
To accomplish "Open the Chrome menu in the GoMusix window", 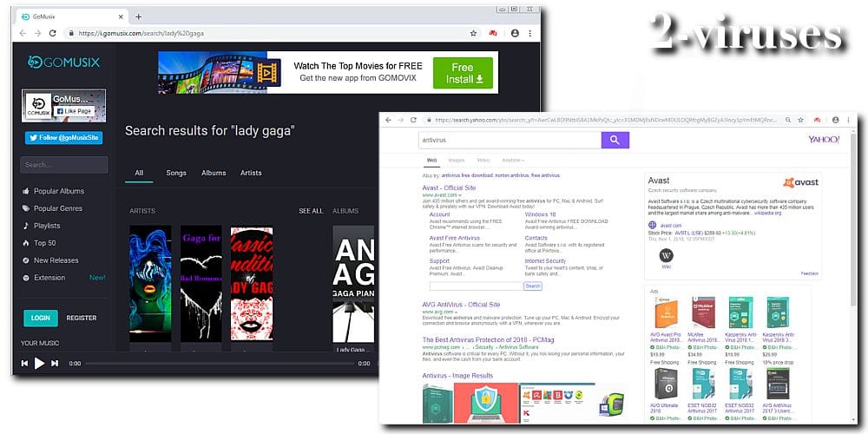I will pyautogui.click(x=529, y=33).
